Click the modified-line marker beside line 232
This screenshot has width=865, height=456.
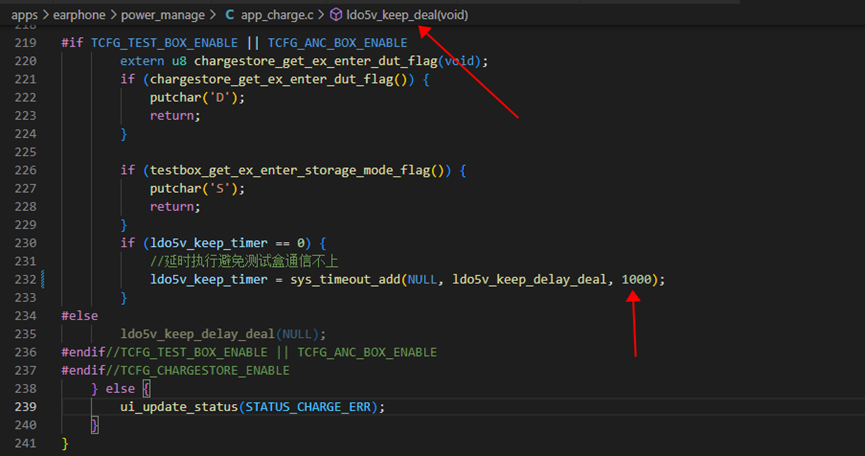[x=43, y=280]
